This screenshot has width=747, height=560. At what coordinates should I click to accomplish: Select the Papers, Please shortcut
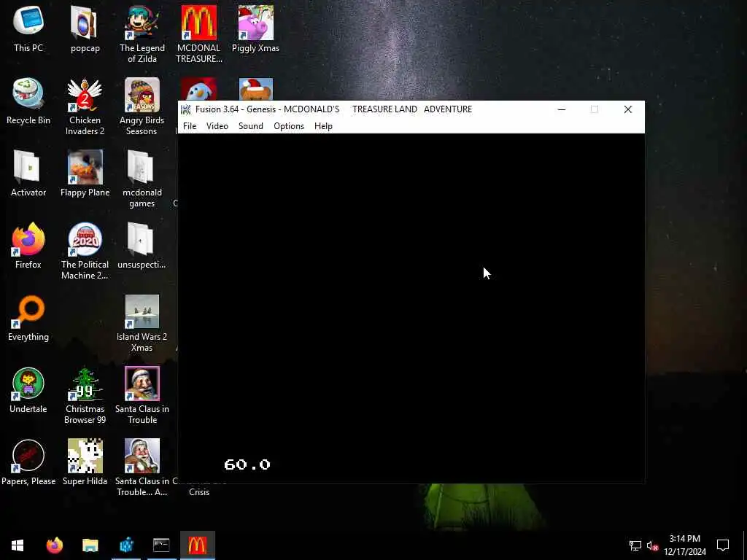click(x=28, y=462)
